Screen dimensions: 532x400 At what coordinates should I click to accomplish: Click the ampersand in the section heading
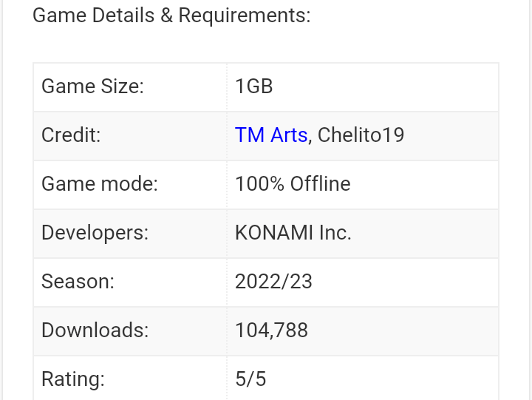coord(167,16)
